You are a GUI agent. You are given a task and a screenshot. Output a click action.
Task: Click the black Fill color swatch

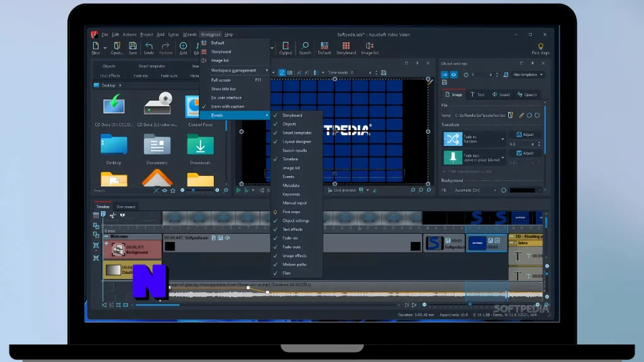523,190
